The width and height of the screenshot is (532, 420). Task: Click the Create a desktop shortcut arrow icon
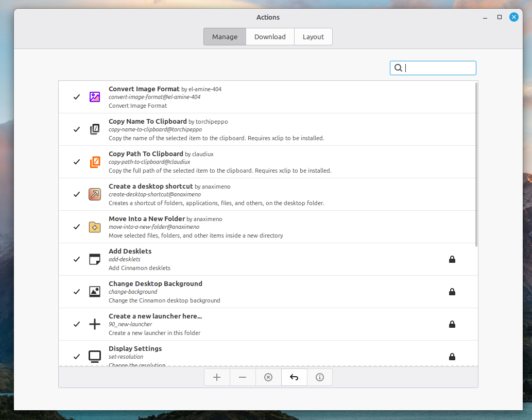(94, 194)
